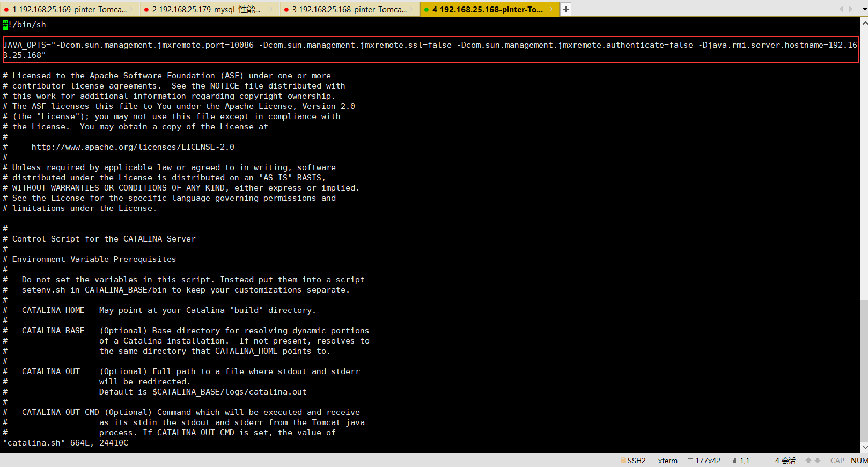Click the "catalina.sh" 664L, 24410C status line

(65, 443)
